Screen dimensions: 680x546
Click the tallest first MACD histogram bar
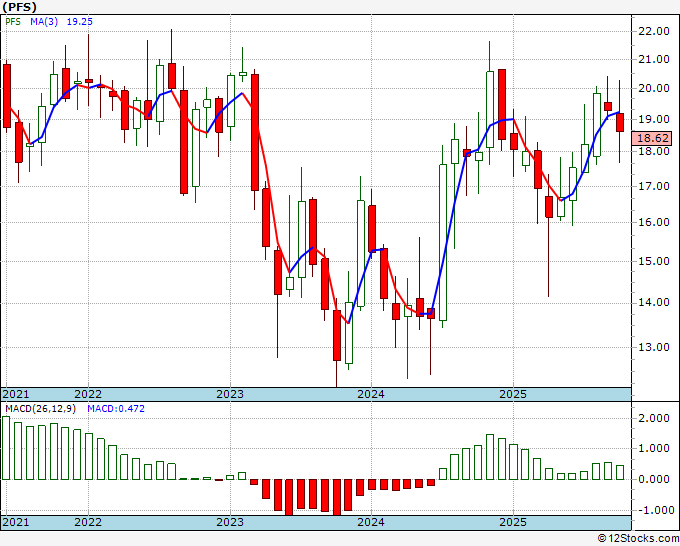6,448
